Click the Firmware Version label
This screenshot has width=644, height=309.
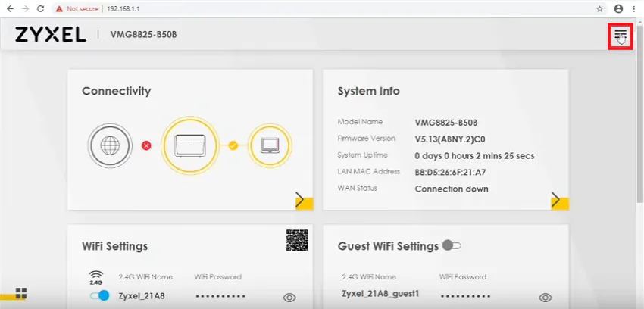(367, 139)
